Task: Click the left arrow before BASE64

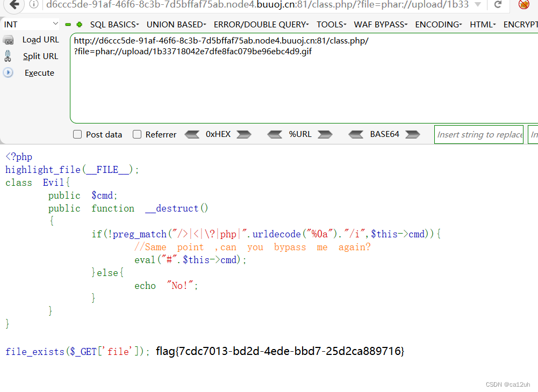Action: [356, 134]
